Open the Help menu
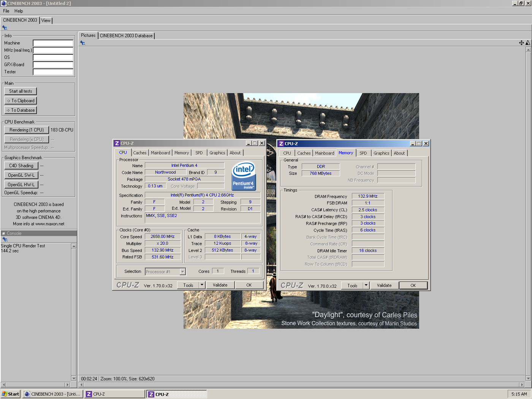This screenshot has height=399, width=532. (x=19, y=11)
